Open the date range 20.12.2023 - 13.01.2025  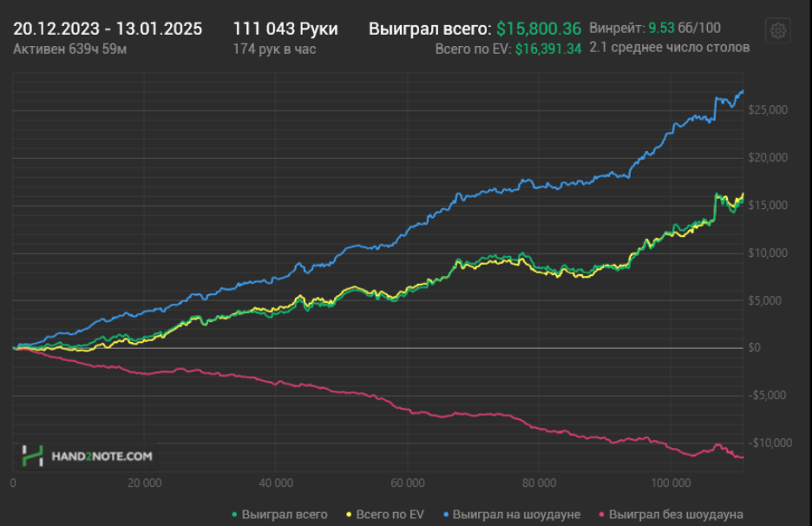point(108,29)
